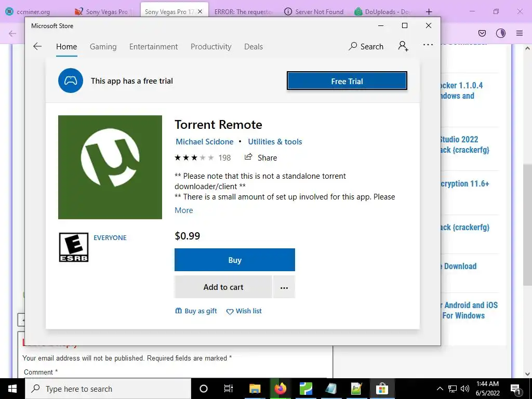This screenshot has height=399, width=532.
Task: Open publisher Michael Scidone page
Action: pos(205,142)
